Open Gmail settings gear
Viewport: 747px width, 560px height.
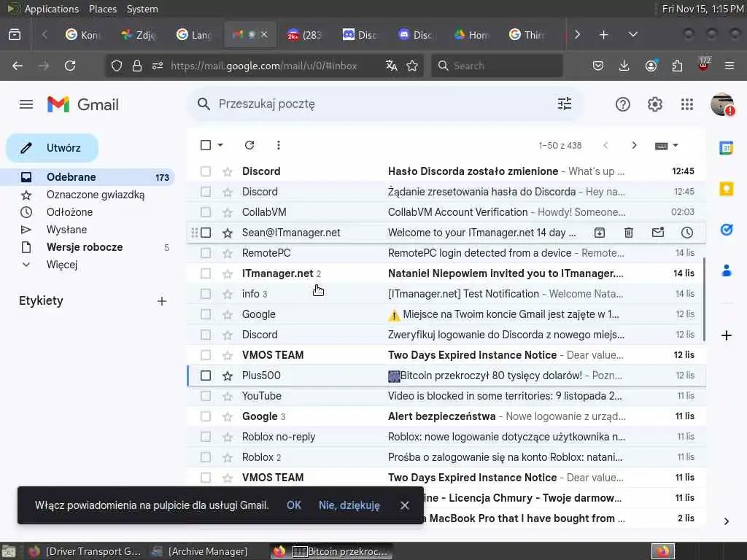(655, 104)
